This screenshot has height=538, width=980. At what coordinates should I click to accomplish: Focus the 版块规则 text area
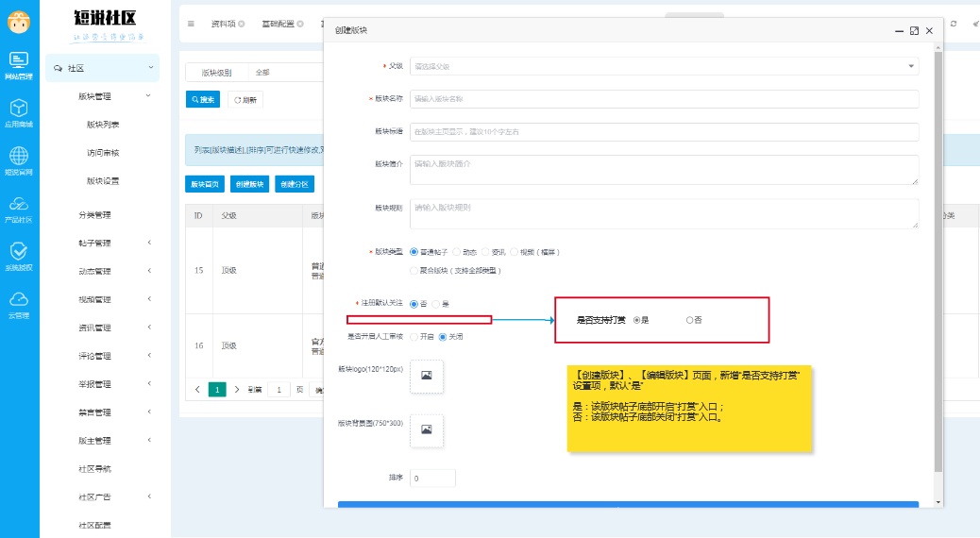click(665, 213)
